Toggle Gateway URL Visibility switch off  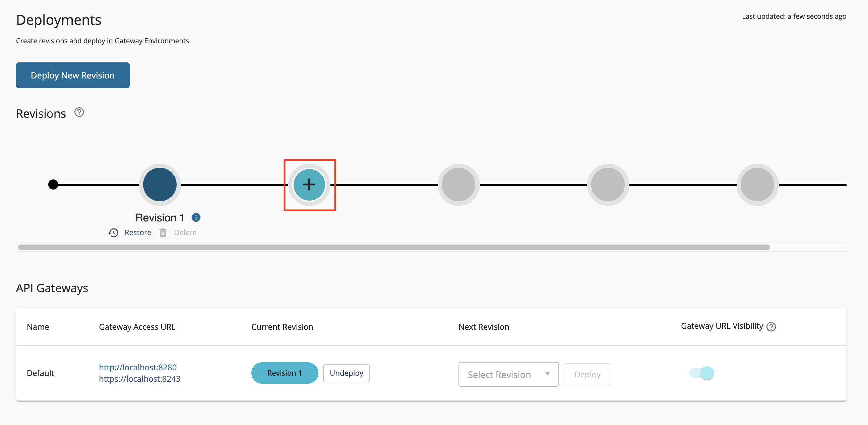click(702, 373)
